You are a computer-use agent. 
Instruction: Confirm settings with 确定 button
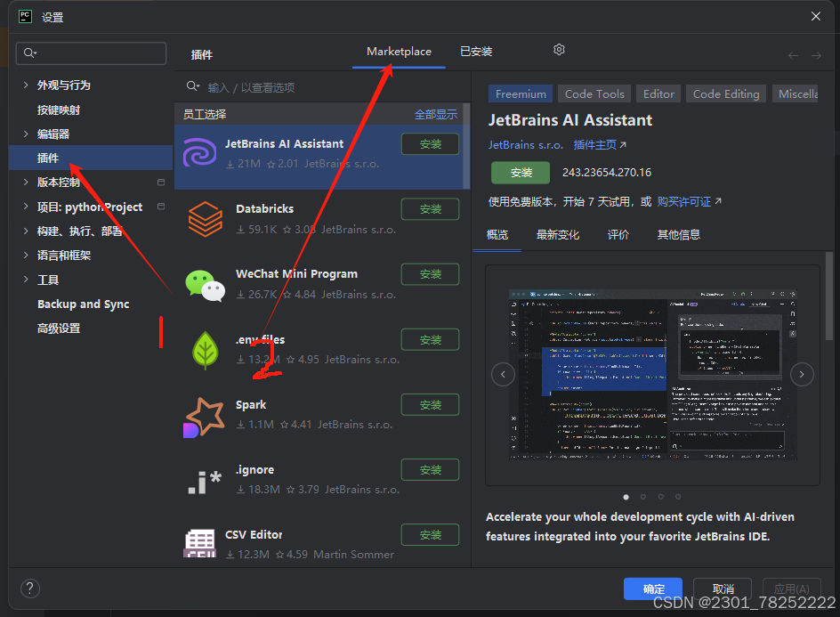pyautogui.click(x=653, y=589)
